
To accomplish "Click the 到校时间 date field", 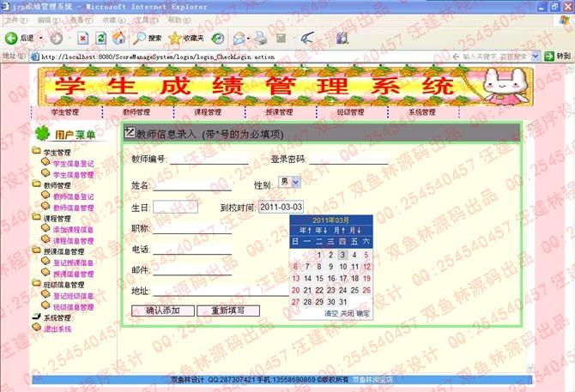I will coord(281,207).
